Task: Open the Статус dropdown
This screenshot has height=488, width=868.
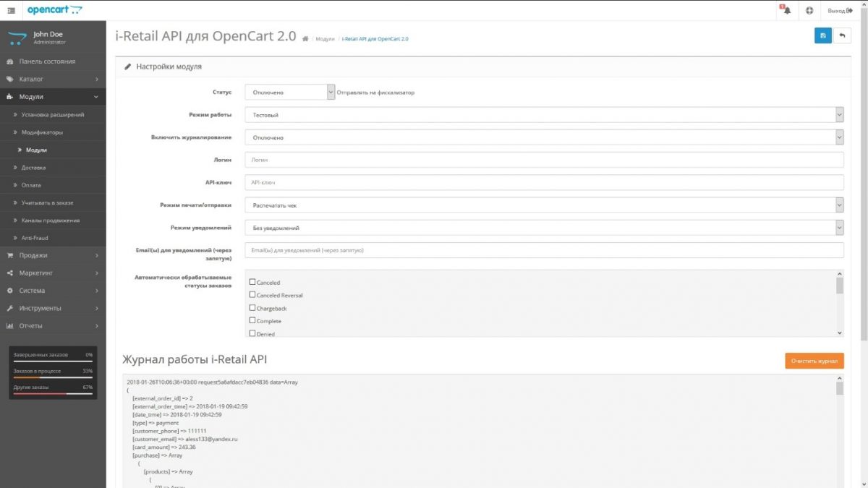Action: (x=289, y=92)
